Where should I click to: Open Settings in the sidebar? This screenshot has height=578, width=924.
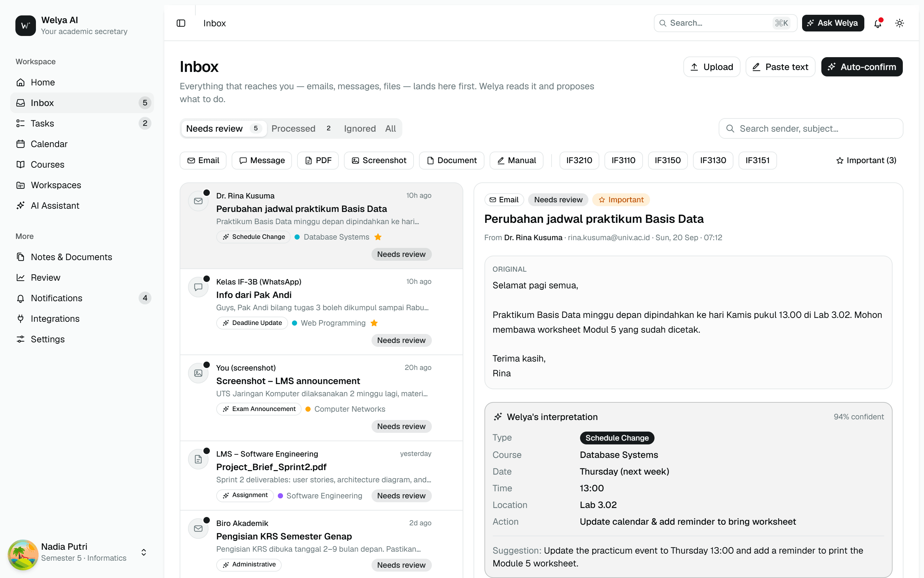coord(82,339)
